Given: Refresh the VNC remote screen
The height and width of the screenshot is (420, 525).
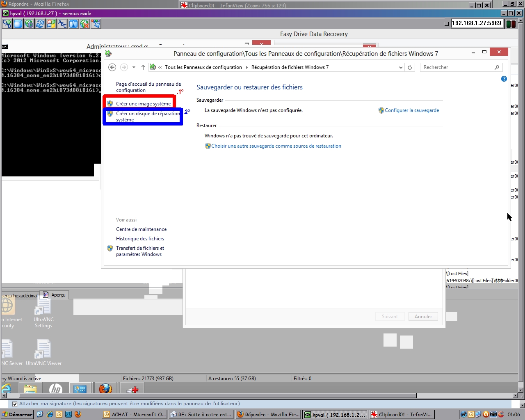Looking at the screenshot, I should point(40,24).
